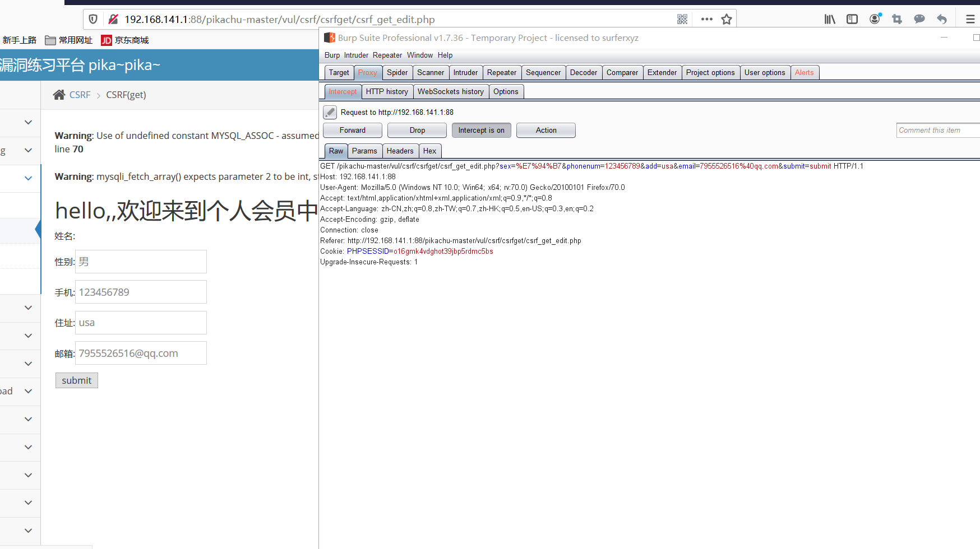Screen dimensions: 980x549
Task: Open the proxy Options sub-tab
Action: [x=506, y=92]
